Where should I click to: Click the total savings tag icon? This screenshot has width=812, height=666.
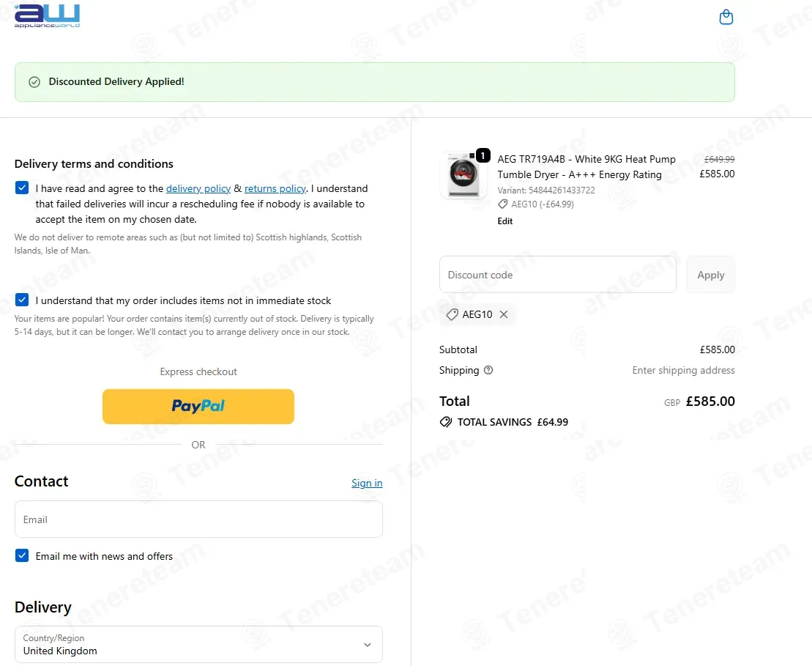(x=445, y=422)
